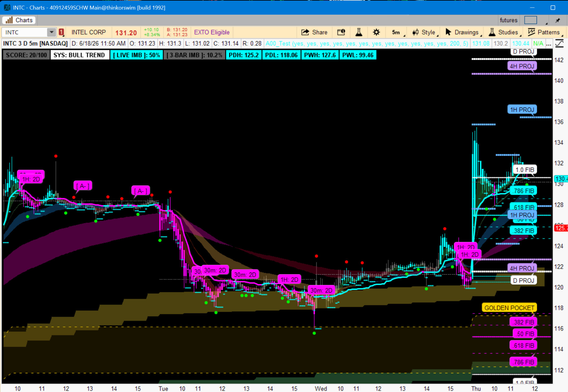Viewport: 568px width, 392px height.
Task: Expand the INTC symbol dropdown arrow
Action: coord(51,32)
